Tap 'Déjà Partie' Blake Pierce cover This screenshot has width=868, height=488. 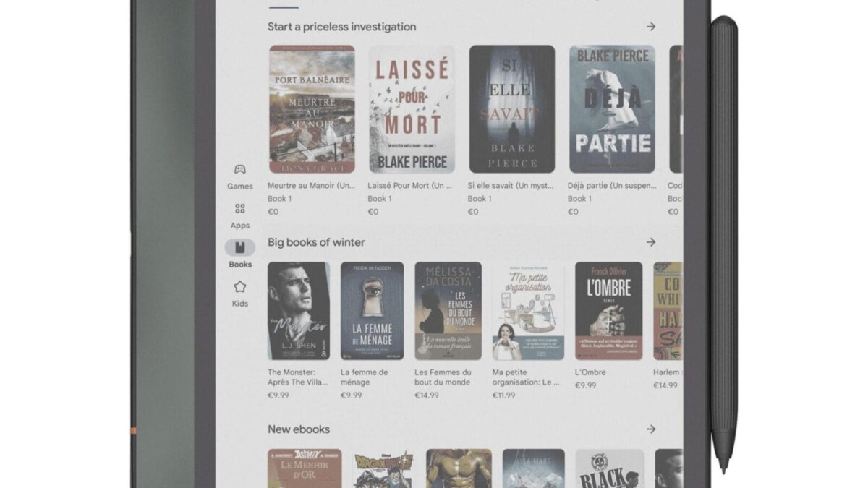click(611, 109)
